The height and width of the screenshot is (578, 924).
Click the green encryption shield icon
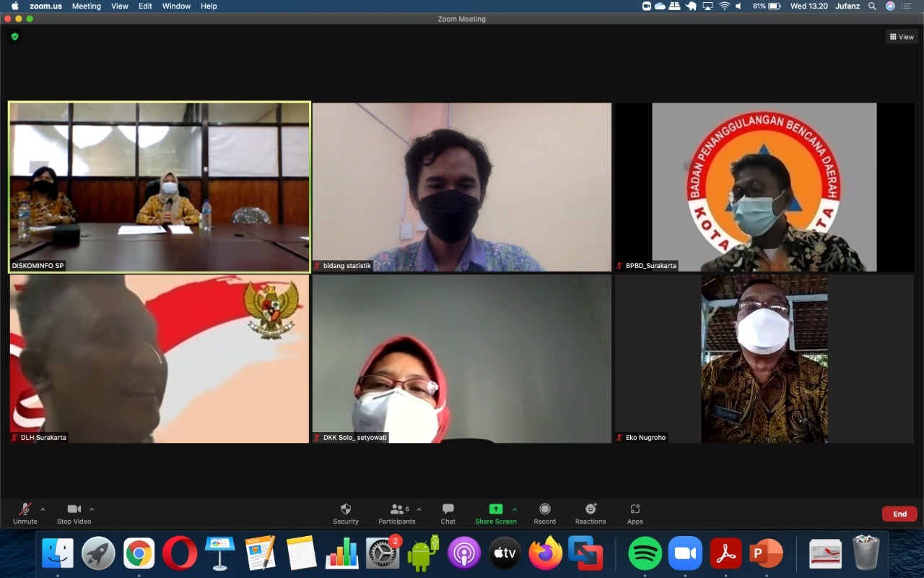click(14, 36)
